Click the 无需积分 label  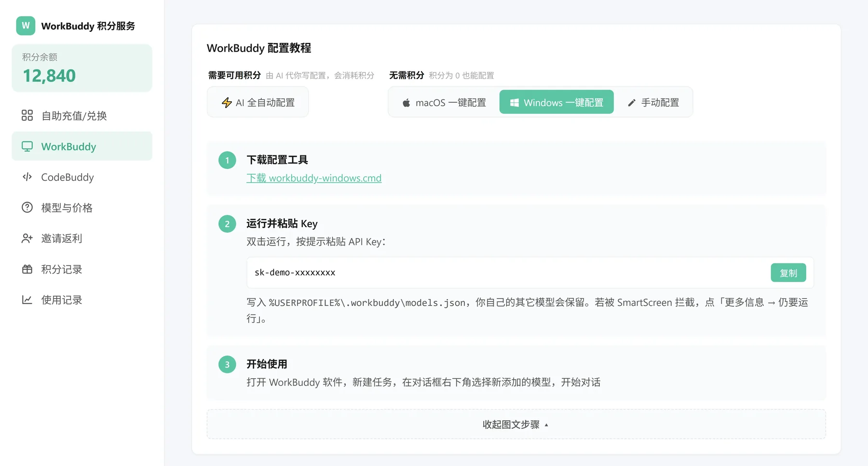tap(407, 75)
